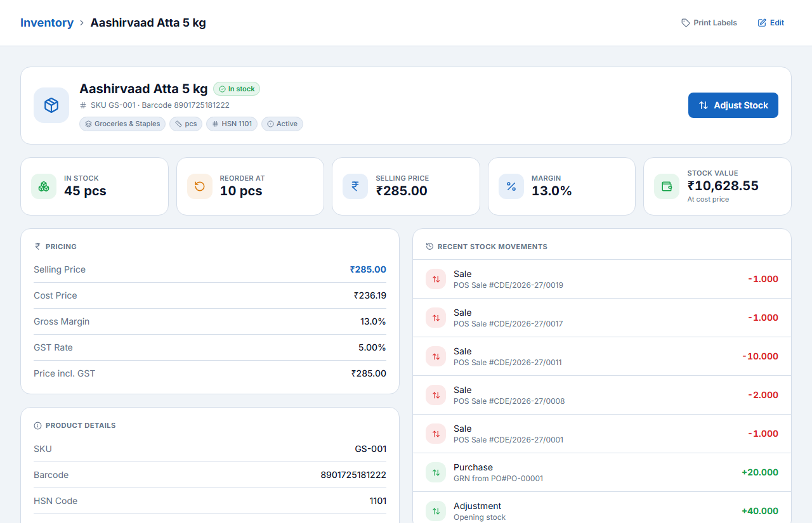Edit this product via Edit button
Viewport: 812px width, 523px height.
click(771, 23)
